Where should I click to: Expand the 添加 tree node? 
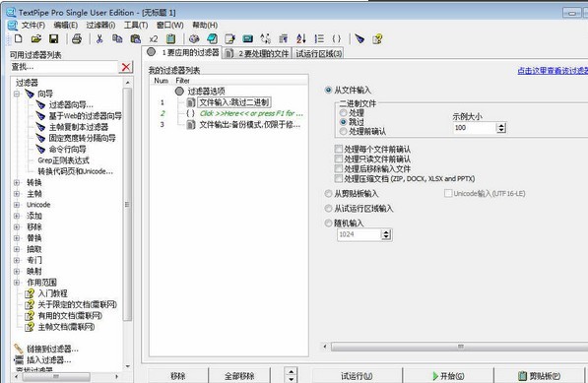coord(17,216)
